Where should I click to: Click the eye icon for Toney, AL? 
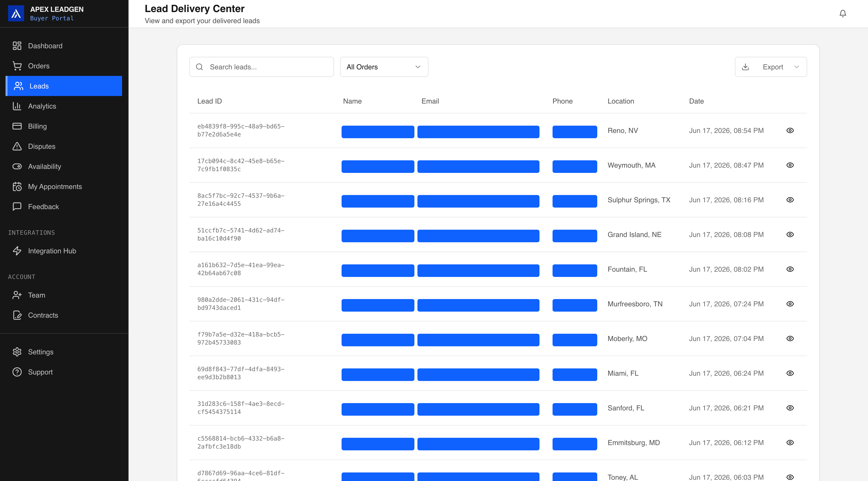[790, 477]
